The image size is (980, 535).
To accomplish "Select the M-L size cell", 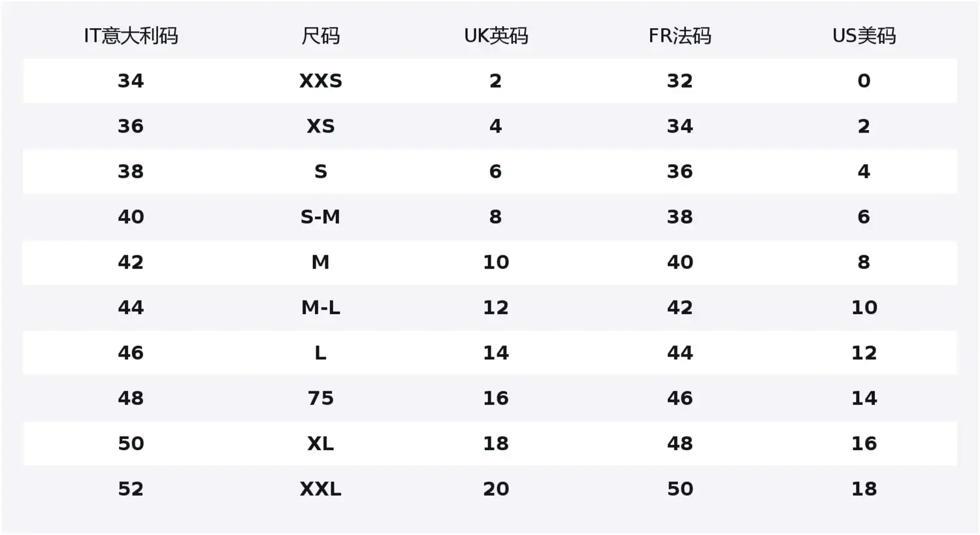I will coord(320,308).
